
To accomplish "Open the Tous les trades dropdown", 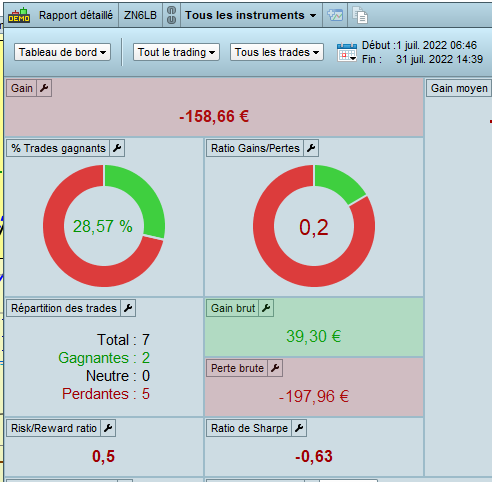I will click(x=277, y=52).
